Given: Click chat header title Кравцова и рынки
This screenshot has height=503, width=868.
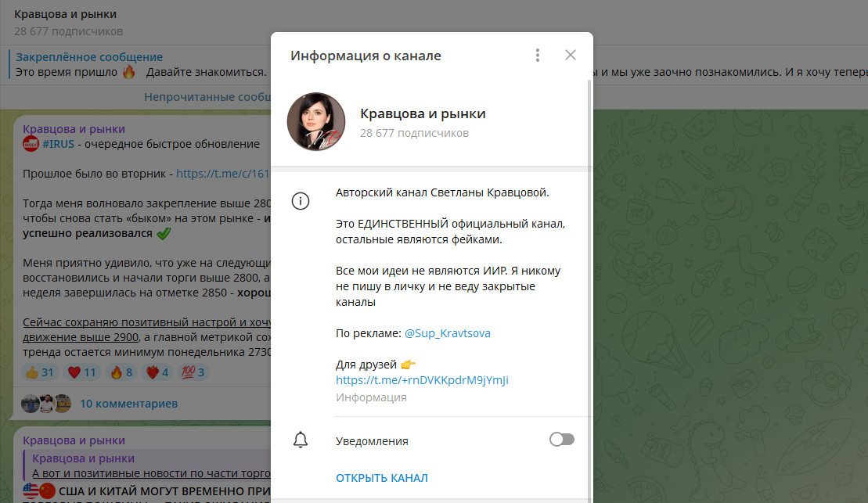Looking at the screenshot, I should [65, 14].
